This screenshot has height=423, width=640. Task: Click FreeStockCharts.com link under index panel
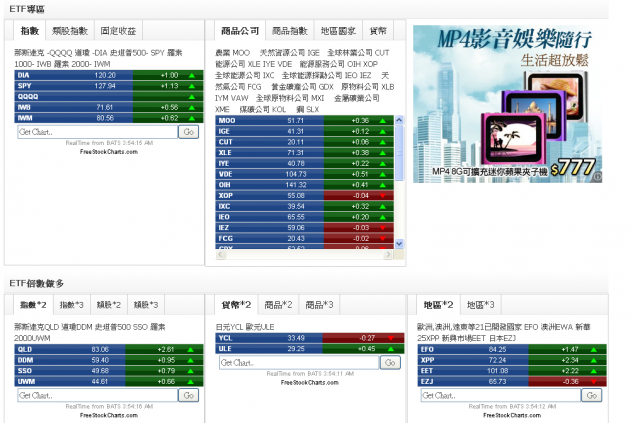[x=109, y=151]
